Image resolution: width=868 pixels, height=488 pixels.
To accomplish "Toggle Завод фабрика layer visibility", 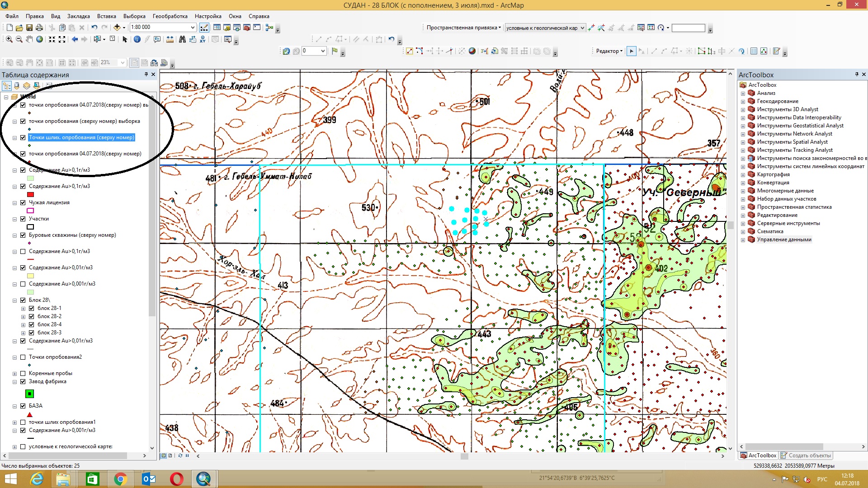I will click(x=23, y=381).
